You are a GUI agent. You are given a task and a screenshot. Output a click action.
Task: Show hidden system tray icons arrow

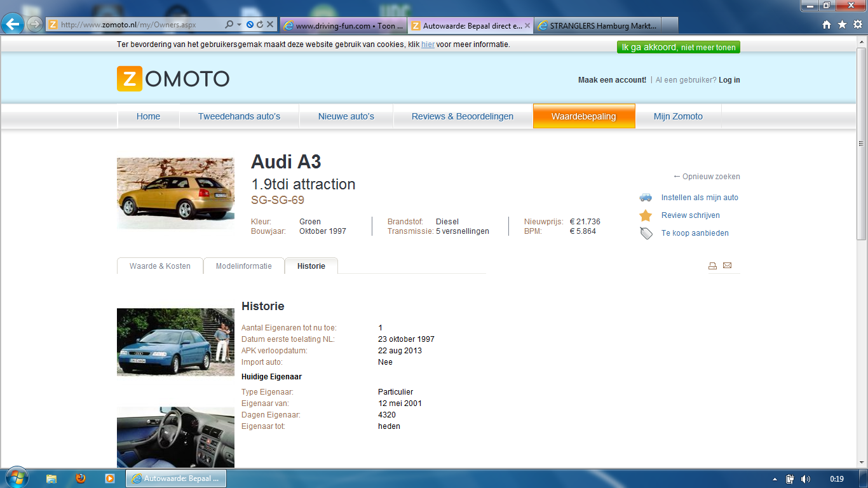click(775, 479)
